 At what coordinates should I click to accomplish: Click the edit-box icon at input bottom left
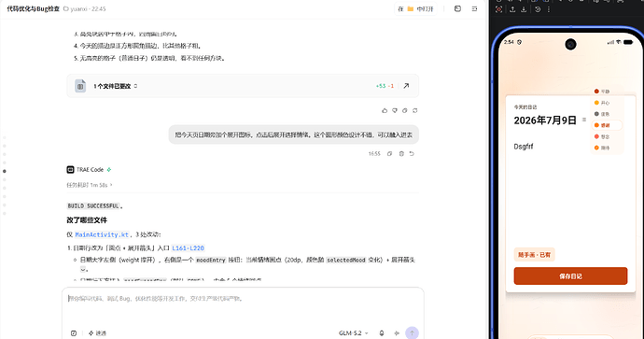74,332
